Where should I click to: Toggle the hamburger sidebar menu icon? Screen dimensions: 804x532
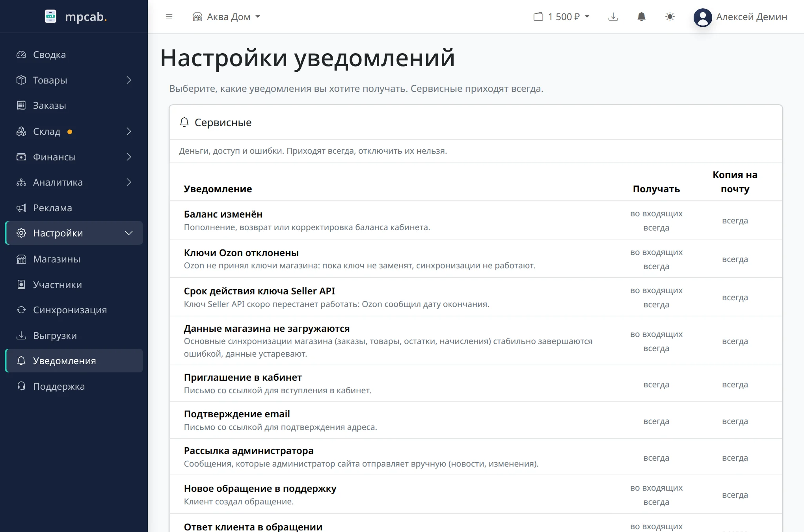[x=169, y=17]
